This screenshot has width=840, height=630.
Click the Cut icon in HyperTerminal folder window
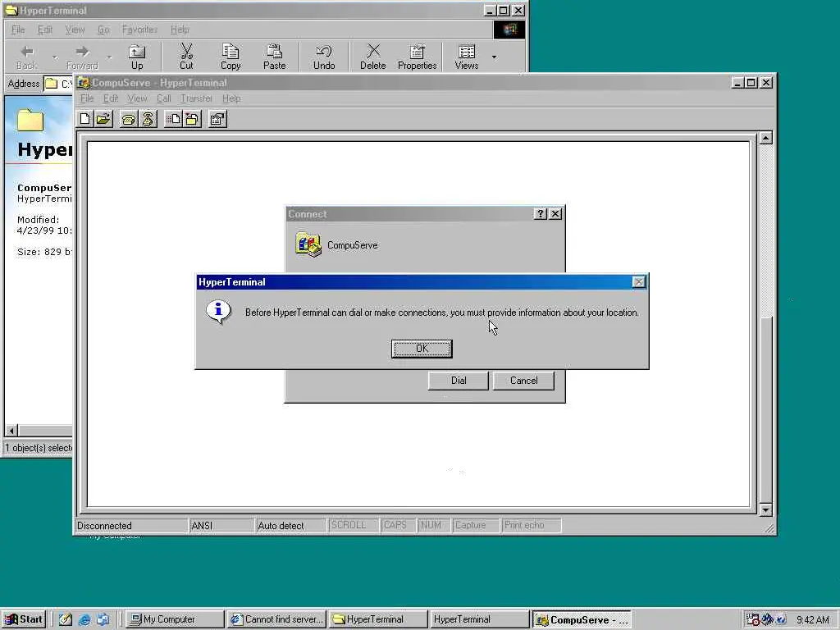tap(186, 57)
